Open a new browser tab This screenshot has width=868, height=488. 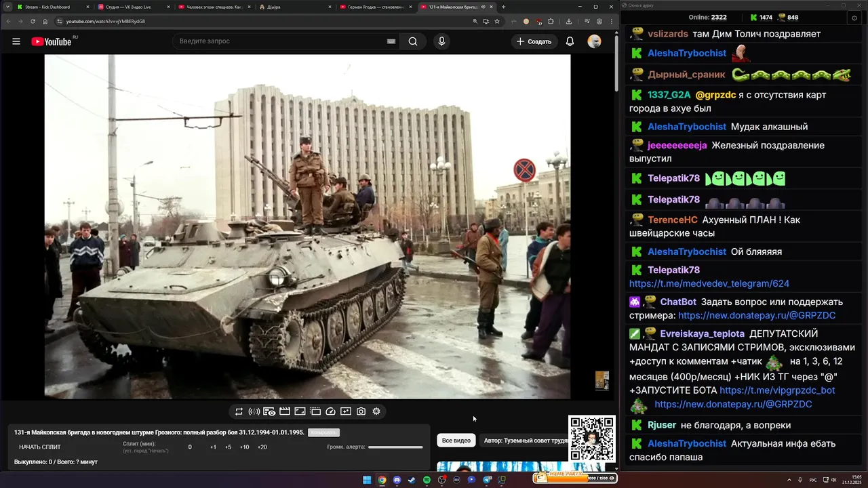tap(503, 7)
